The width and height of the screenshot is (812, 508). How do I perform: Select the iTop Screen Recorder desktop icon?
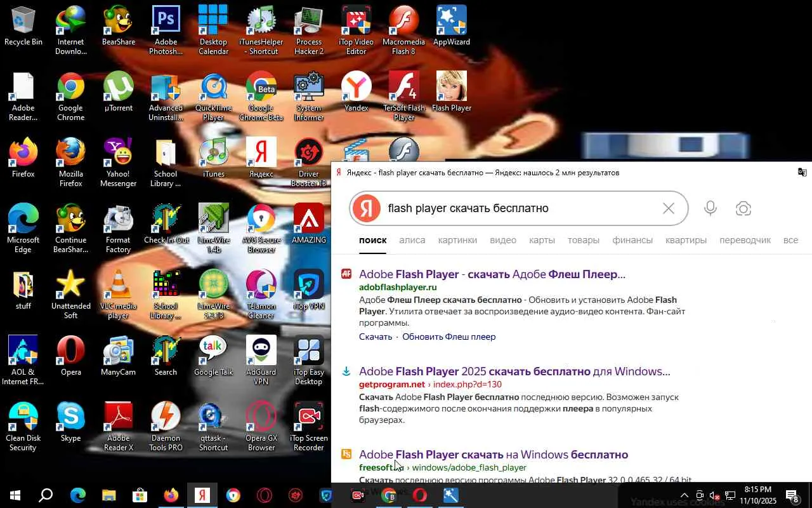point(309,427)
